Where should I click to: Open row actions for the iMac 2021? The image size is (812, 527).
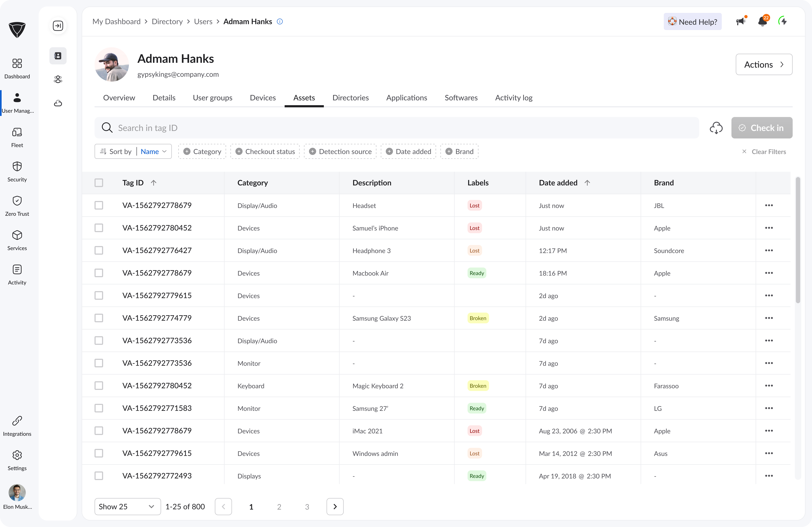pyautogui.click(x=769, y=431)
